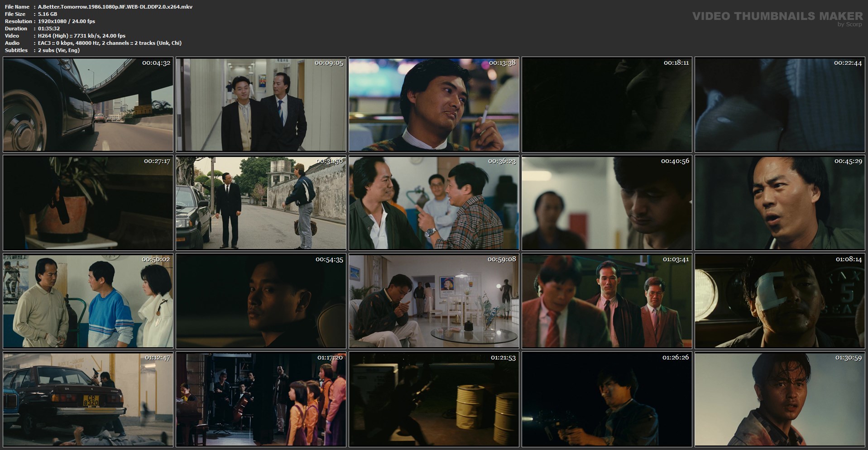Choose the thumbnail at 01:17:20

pyautogui.click(x=261, y=399)
